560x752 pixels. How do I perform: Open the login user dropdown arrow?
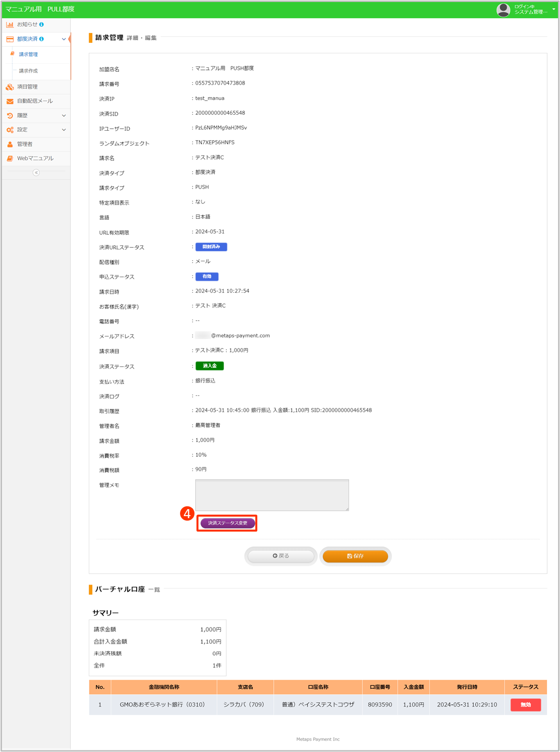[x=554, y=9]
